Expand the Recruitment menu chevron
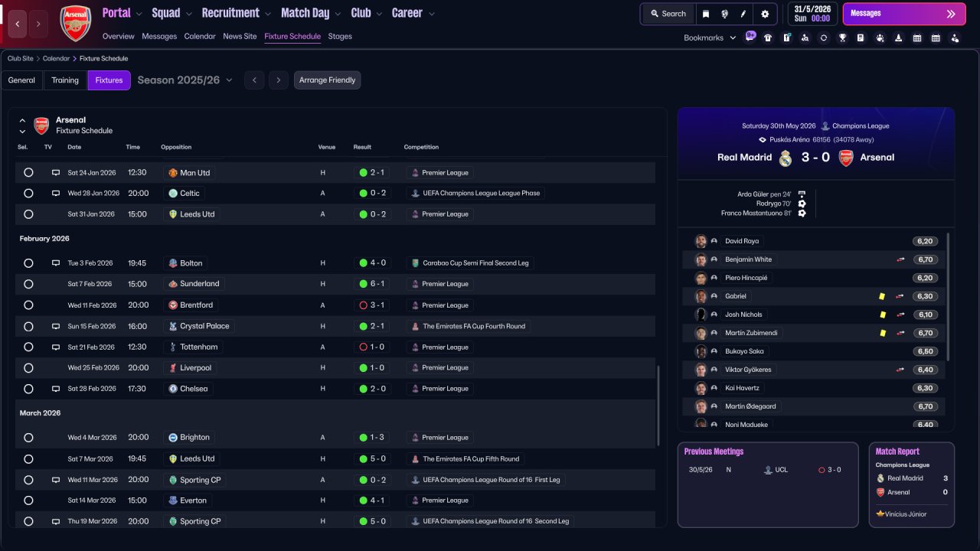980x551 pixels. 267,14
